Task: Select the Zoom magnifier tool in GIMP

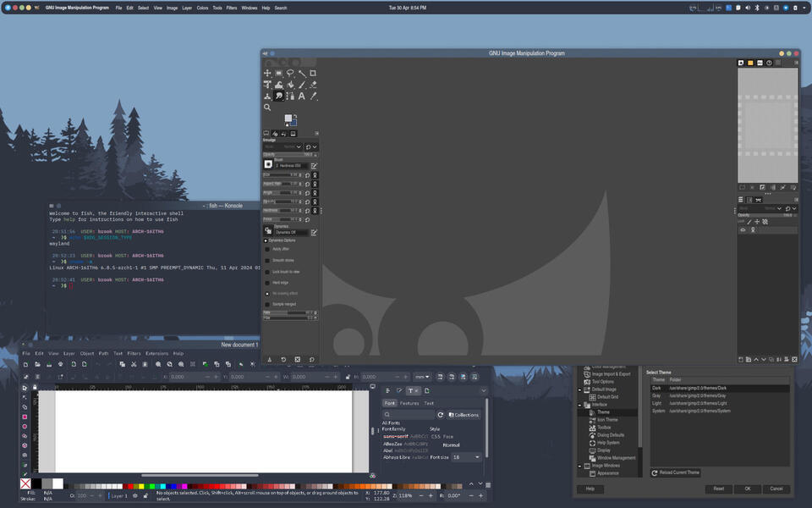Action: pyautogui.click(x=267, y=108)
